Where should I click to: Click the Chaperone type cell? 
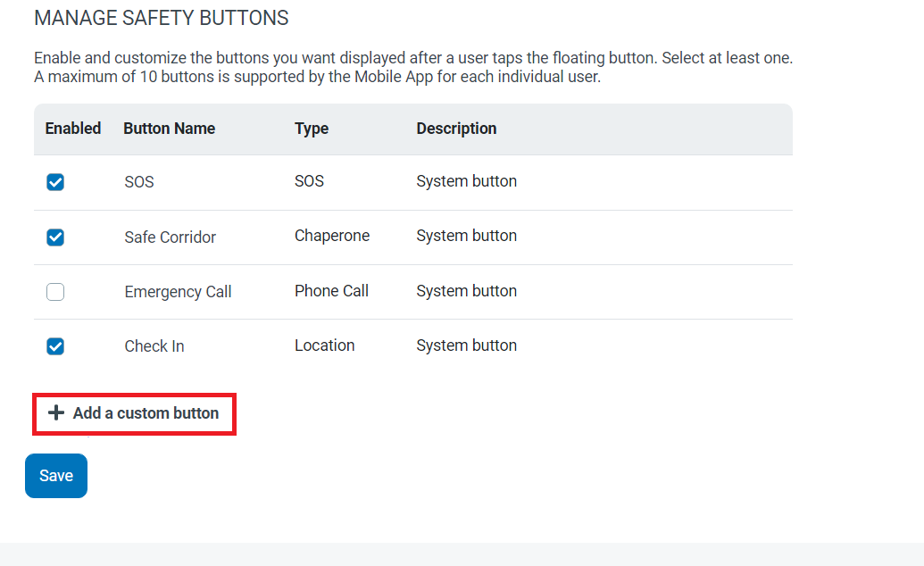pyautogui.click(x=332, y=236)
